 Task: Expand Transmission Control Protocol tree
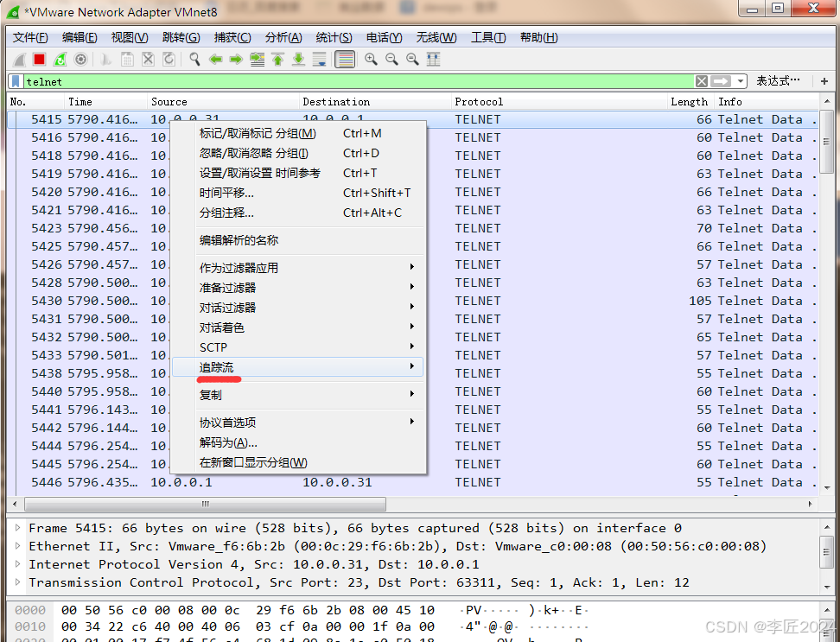pyautogui.click(x=17, y=582)
